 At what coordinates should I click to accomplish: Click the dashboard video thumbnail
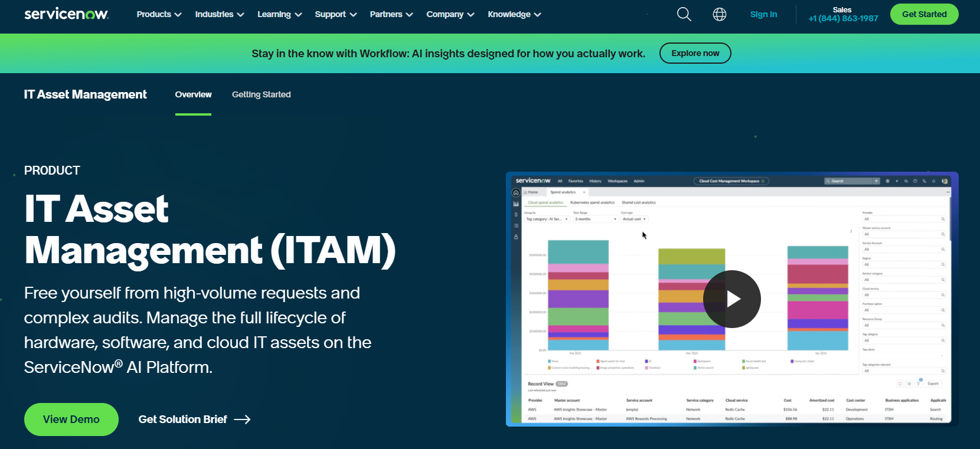click(x=732, y=299)
